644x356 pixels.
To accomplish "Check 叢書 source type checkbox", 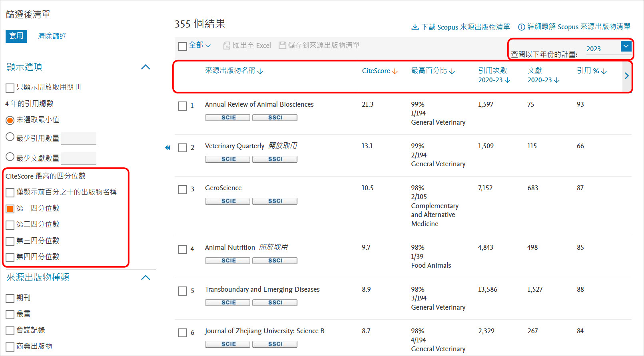I will (10, 314).
